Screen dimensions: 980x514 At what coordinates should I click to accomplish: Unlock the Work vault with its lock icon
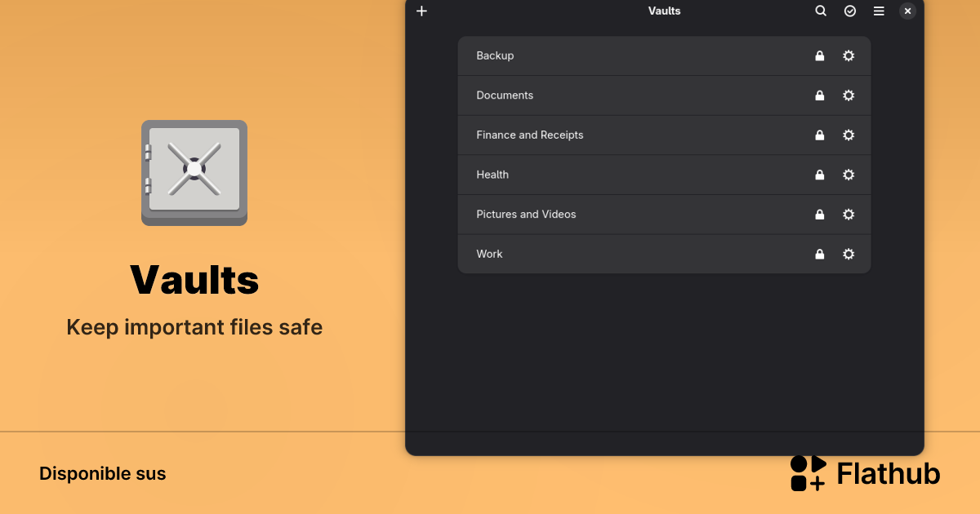pyautogui.click(x=819, y=254)
